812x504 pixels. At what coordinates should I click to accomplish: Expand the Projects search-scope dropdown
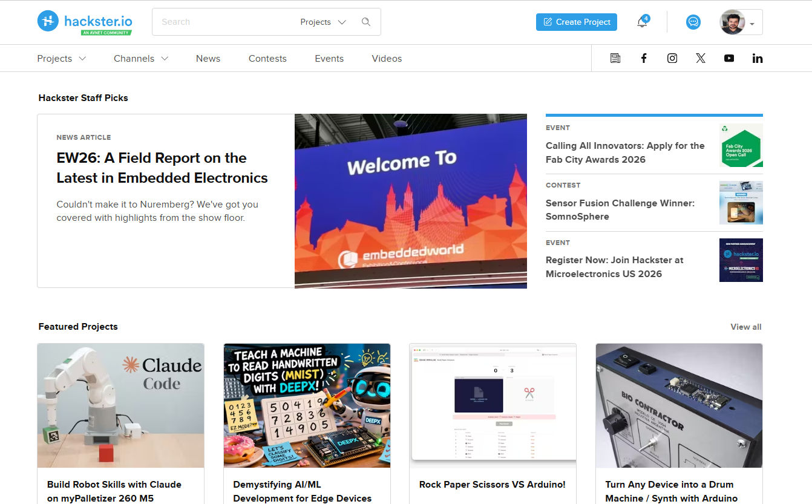(323, 22)
